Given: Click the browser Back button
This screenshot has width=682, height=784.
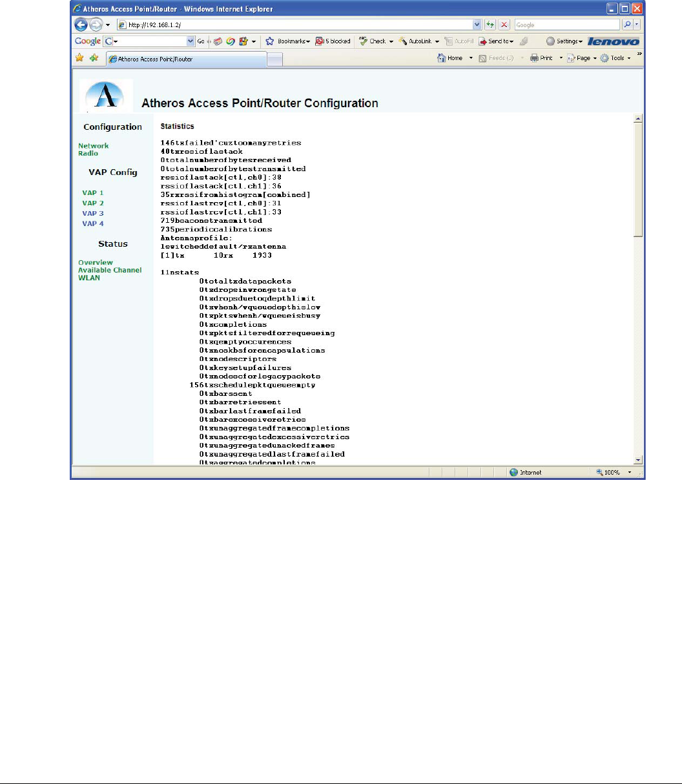Looking at the screenshot, I should point(81,25).
